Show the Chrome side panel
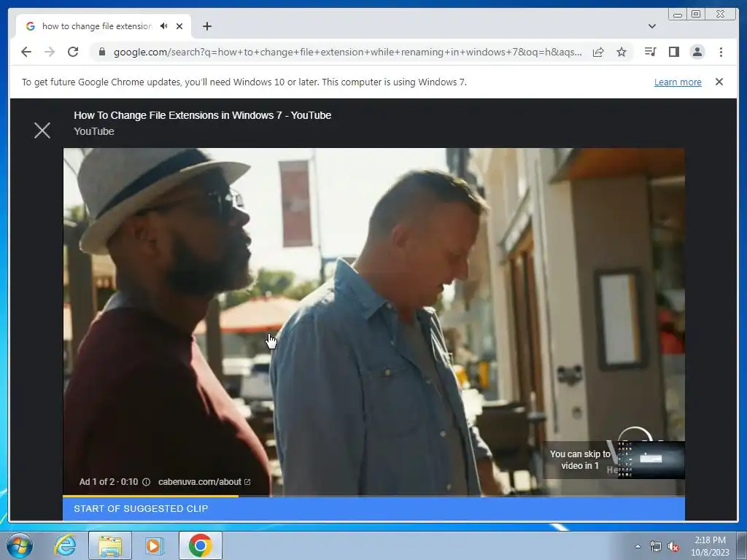This screenshot has width=747, height=560. tap(673, 52)
